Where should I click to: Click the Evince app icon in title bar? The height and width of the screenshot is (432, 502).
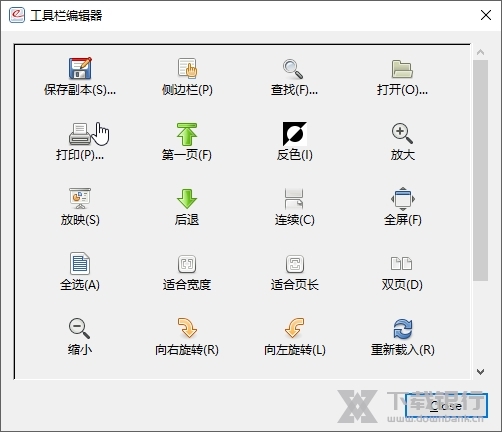(17, 15)
